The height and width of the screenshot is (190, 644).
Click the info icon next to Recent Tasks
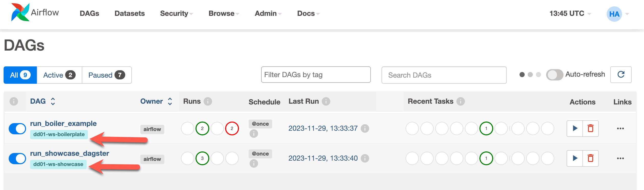coord(461,101)
